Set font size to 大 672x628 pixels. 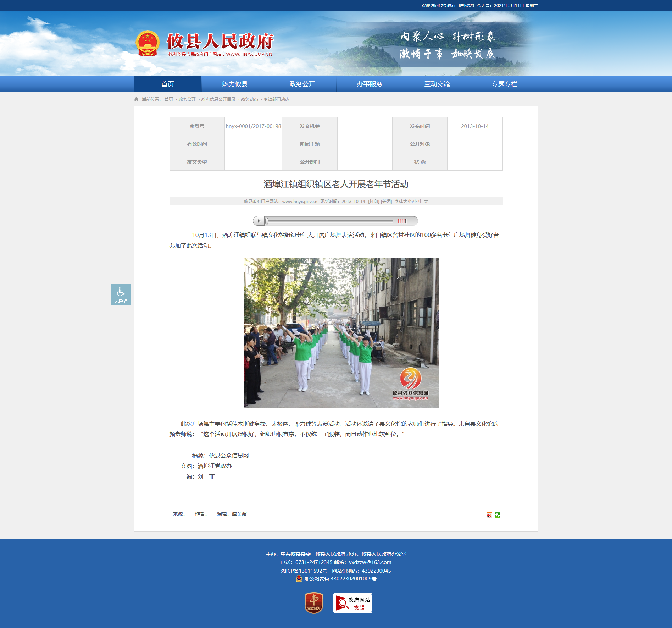[x=426, y=202]
